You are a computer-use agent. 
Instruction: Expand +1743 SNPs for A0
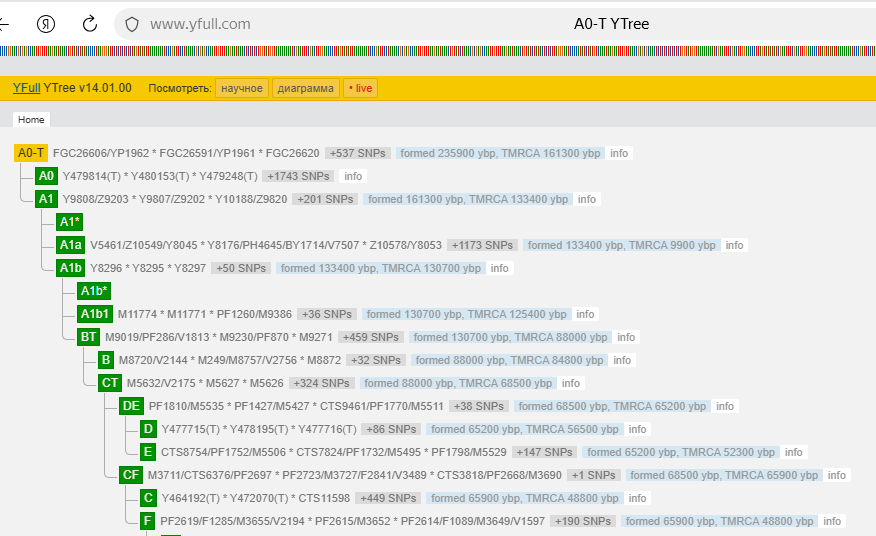[298, 176]
